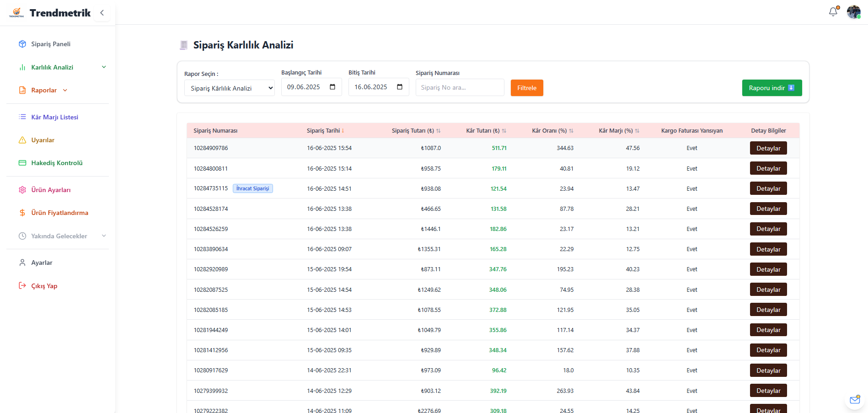The width and height of the screenshot is (868, 413).
Task: Click the Raporu indir button
Action: pyautogui.click(x=772, y=88)
